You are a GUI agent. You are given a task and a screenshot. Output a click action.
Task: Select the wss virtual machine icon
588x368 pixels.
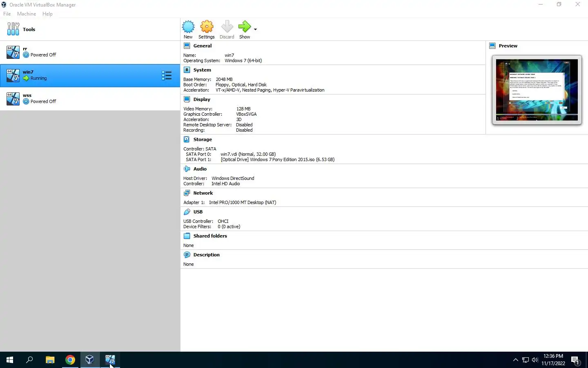pyautogui.click(x=13, y=99)
